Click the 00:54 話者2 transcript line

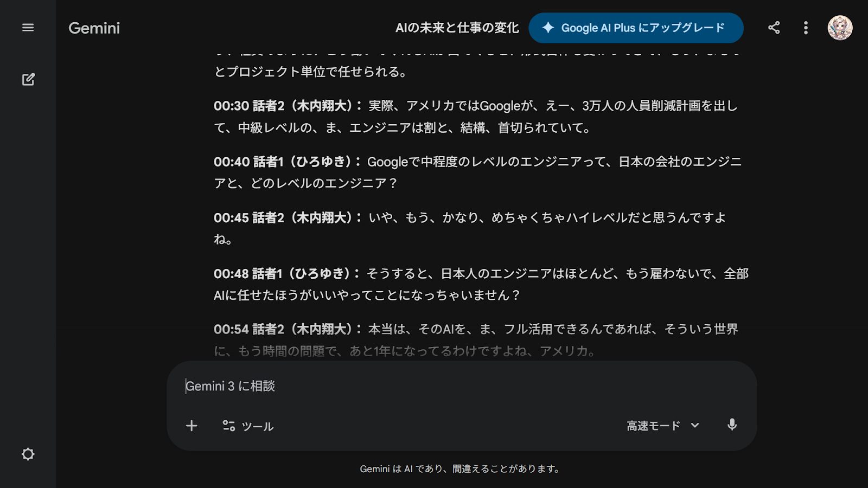475,330
